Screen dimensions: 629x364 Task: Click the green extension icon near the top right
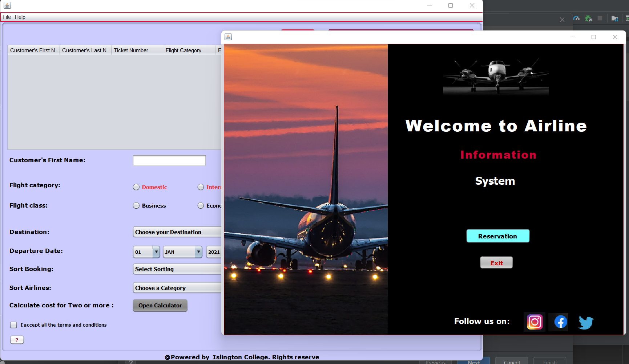click(588, 18)
